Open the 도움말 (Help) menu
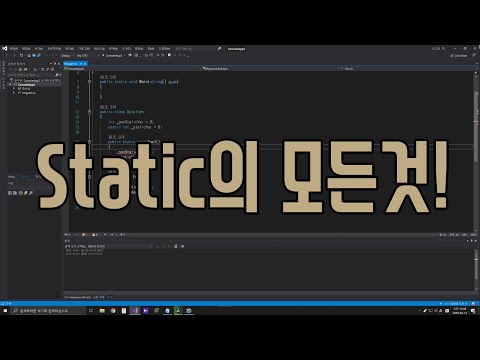The image size is (480, 360). point(164,49)
